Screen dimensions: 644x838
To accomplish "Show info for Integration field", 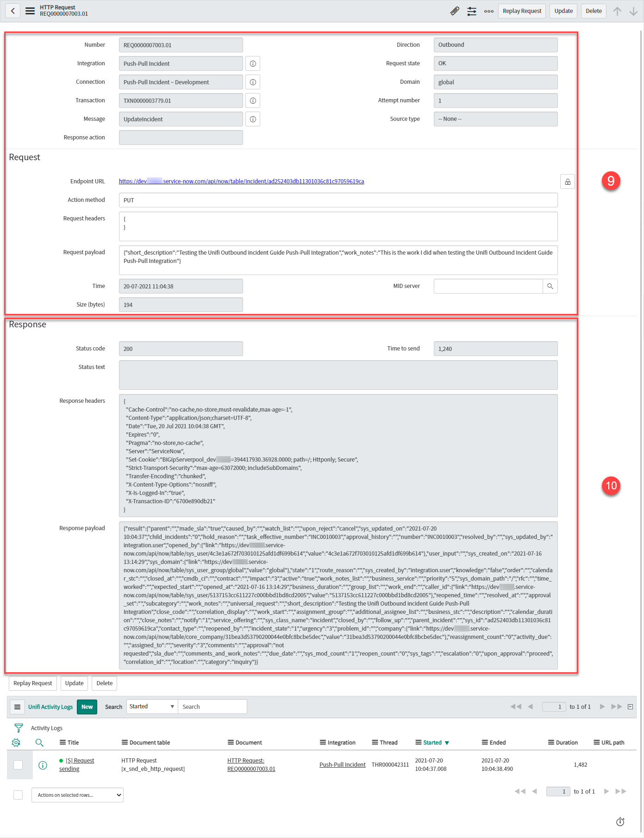I will point(253,63).
